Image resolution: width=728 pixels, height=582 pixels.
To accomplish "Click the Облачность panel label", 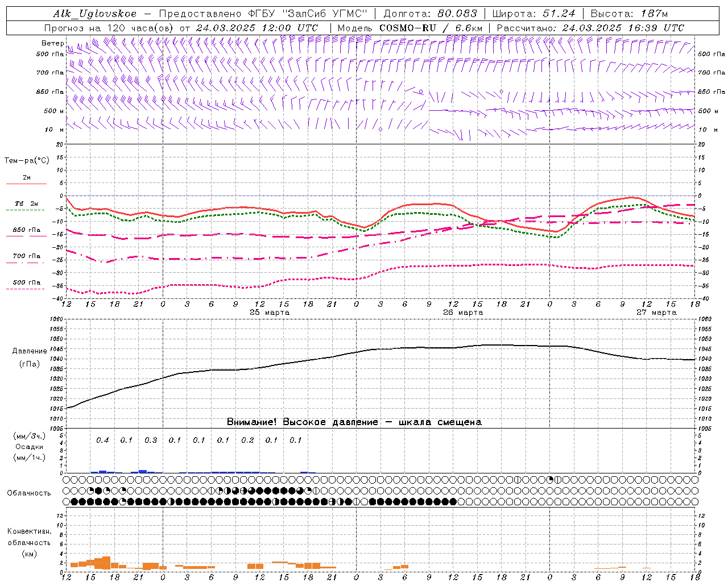I will pyautogui.click(x=29, y=493).
